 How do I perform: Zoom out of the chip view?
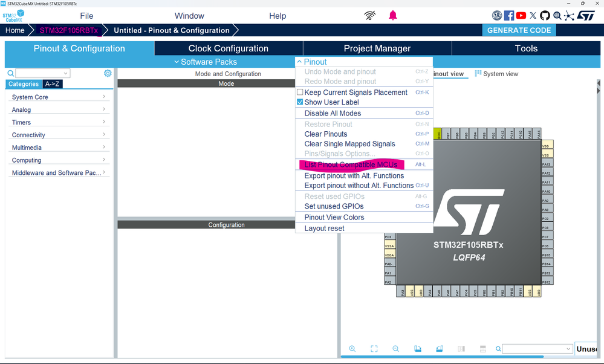coord(395,349)
